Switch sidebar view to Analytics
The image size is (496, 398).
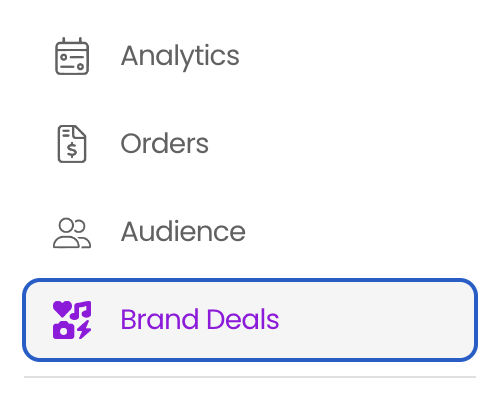point(250,56)
